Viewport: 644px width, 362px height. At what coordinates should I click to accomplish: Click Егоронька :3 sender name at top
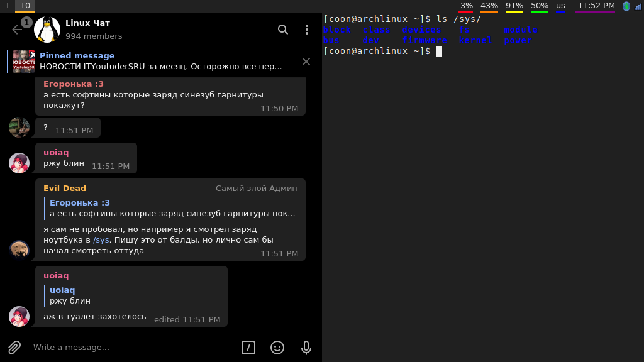pos(74,84)
